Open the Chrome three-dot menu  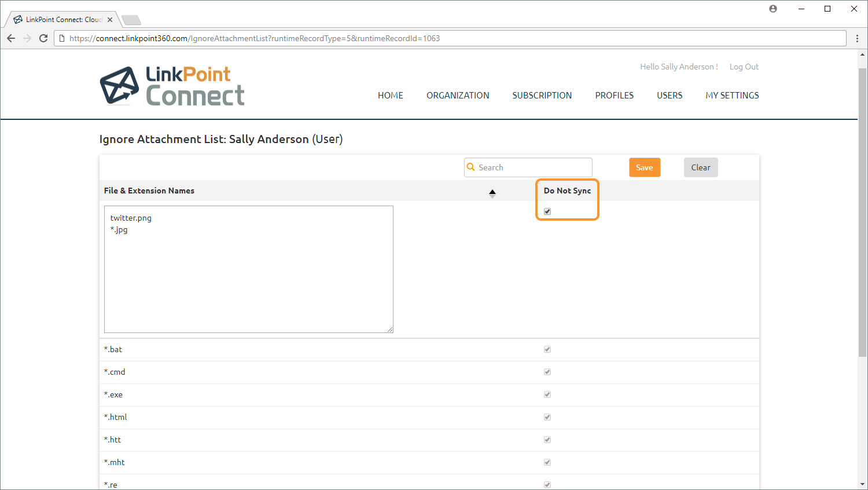tap(857, 38)
